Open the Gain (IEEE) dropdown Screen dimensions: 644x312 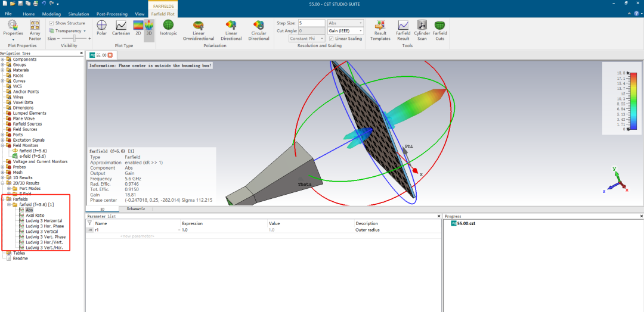tap(345, 31)
